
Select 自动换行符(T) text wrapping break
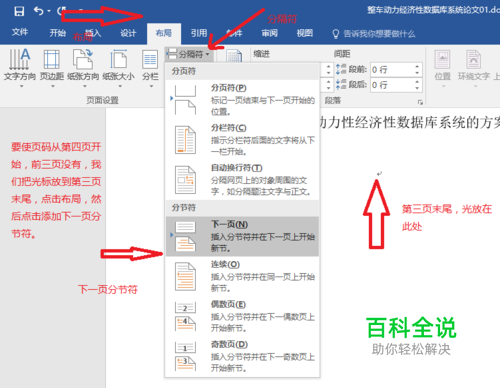coord(242,180)
